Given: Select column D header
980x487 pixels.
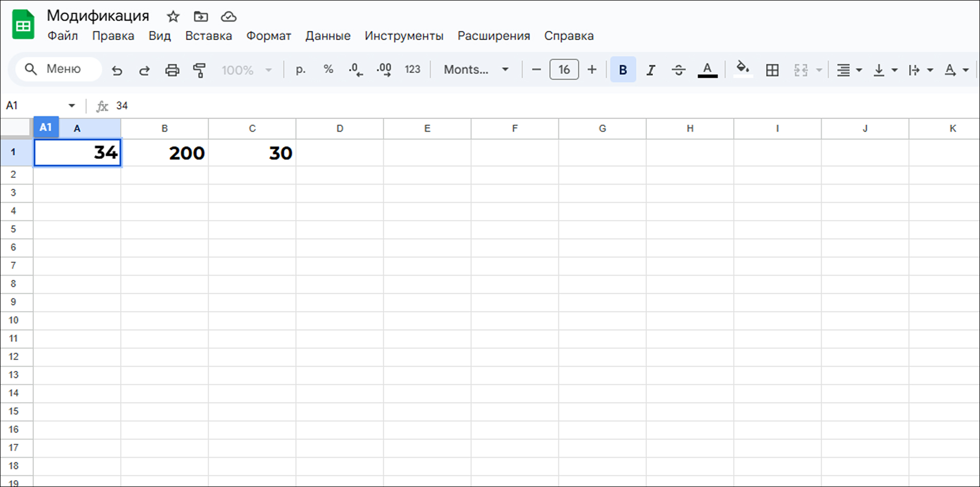Looking at the screenshot, I should pyautogui.click(x=340, y=129).
